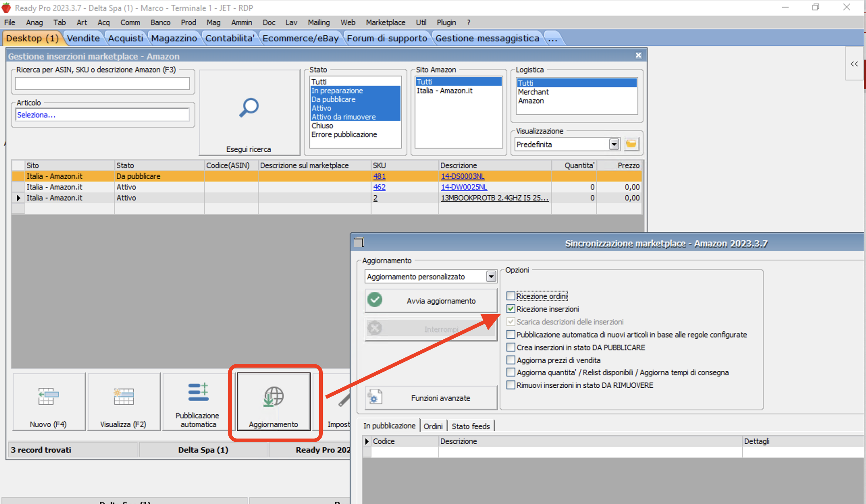Screen dimensions: 866x504
Task: Check Aggiorna quantita' / Relist disponibili
Action: coord(511,372)
